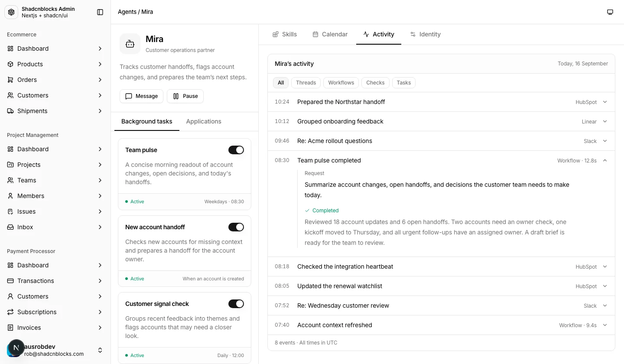Click the display theme monitor icon
The image size is (624, 364).
[x=610, y=12]
